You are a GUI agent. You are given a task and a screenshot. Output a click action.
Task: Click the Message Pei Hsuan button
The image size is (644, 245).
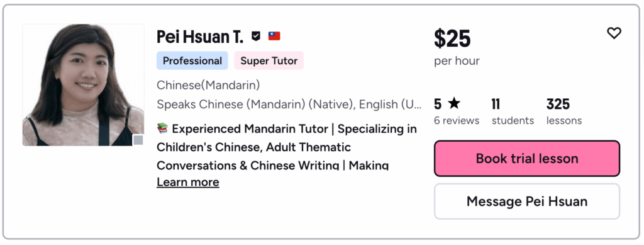(x=527, y=202)
